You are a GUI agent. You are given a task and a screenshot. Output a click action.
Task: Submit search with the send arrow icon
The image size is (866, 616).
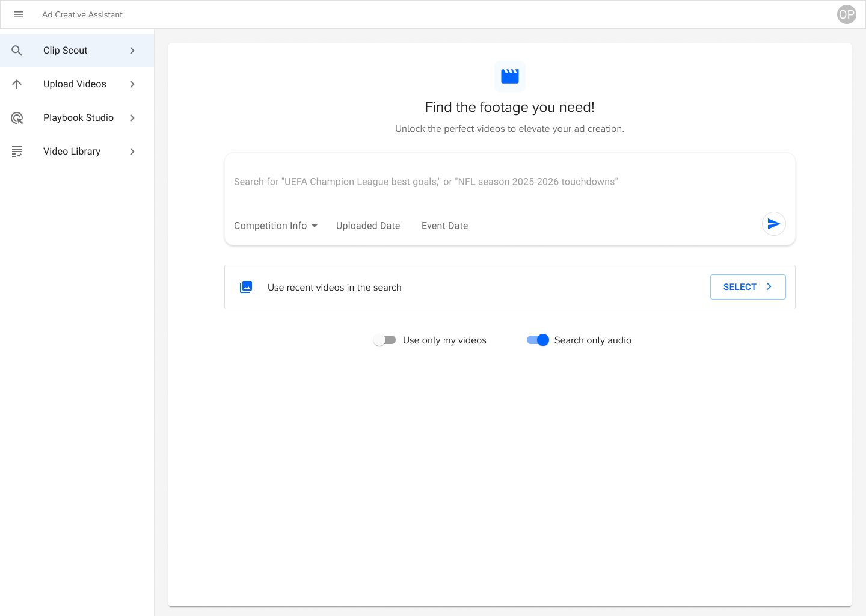[x=773, y=224]
